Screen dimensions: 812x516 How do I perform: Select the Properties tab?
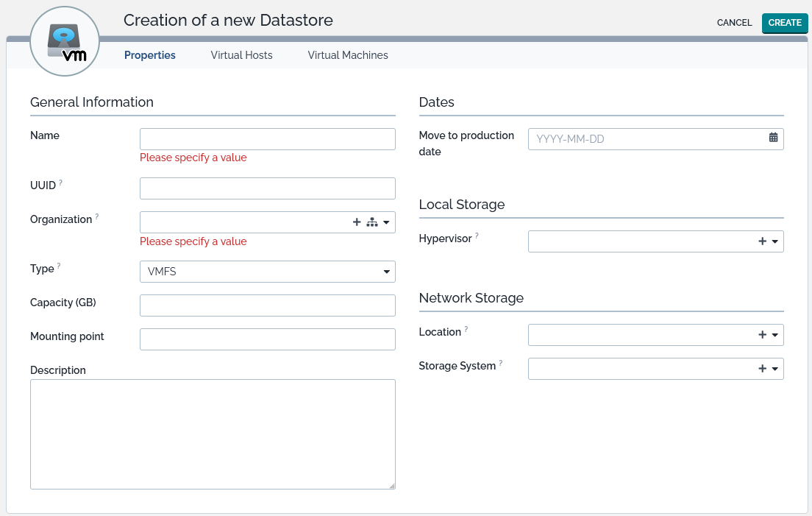[150, 55]
